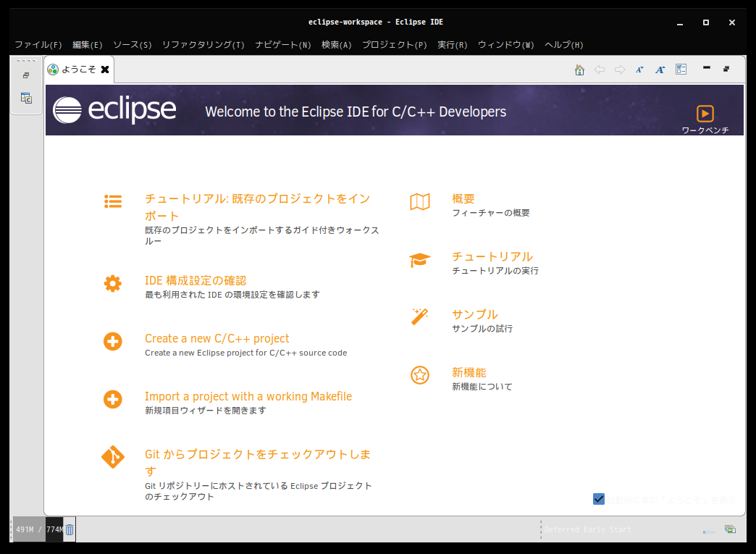Click the Deferred Early Start progress bar
756x554 pixels.
[709, 532]
